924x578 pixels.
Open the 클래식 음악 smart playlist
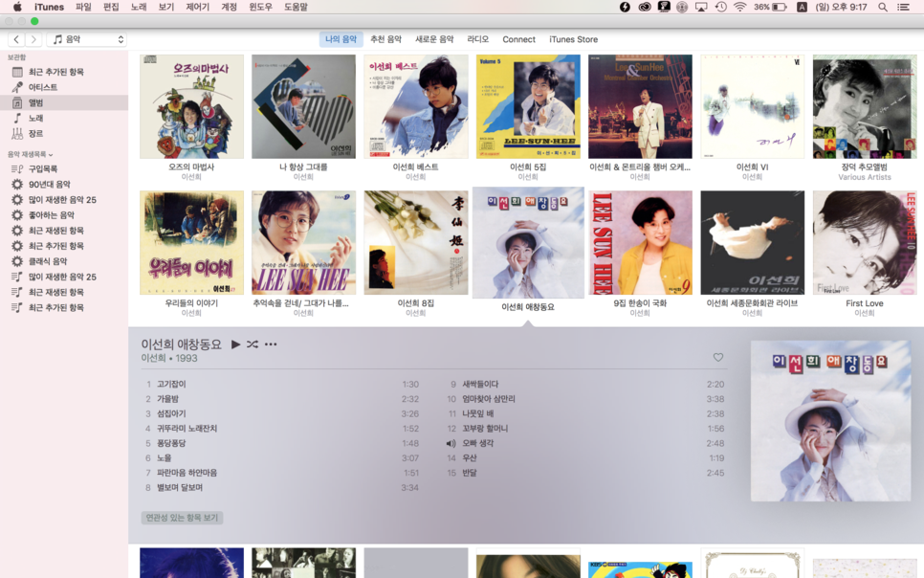tap(64, 261)
